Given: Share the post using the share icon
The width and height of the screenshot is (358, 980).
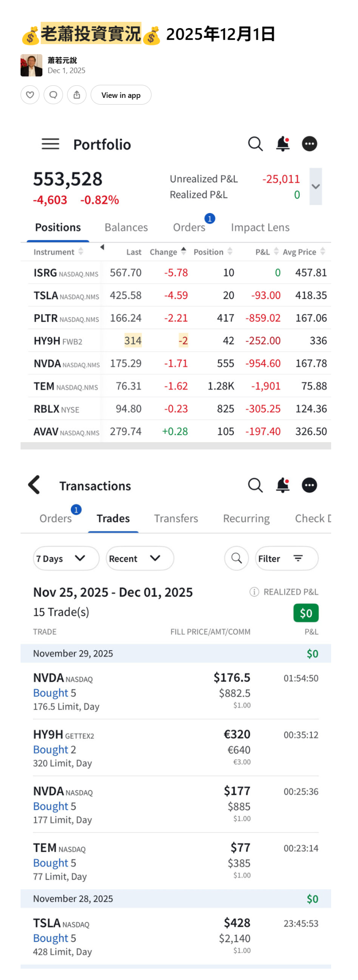Looking at the screenshot, I should pyautogui.click(x=77, y=95).
